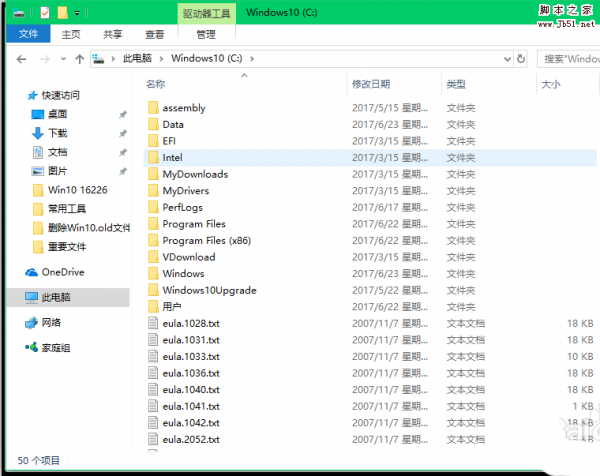
Task: Open 网络 in the navigation pane
Action: [50, 322]
